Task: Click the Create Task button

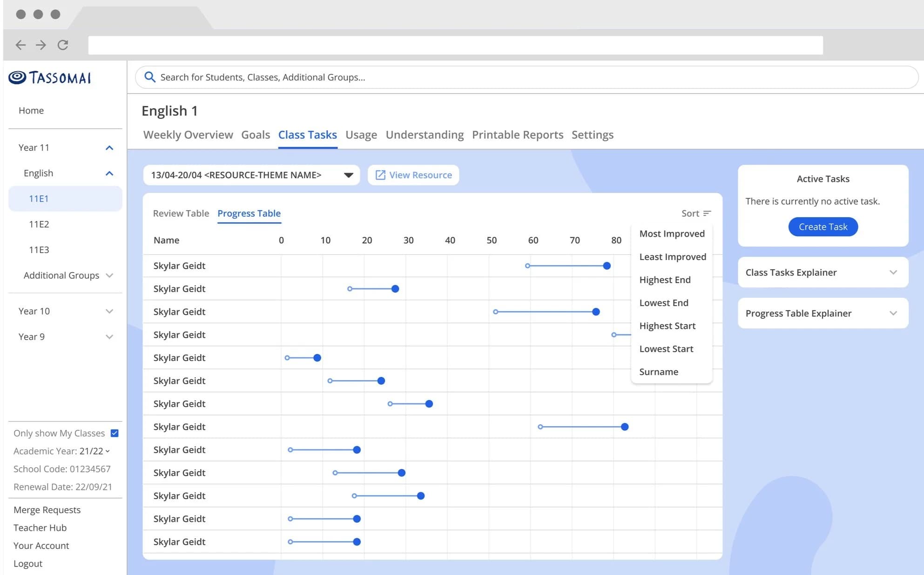Action: pos(823,227)
